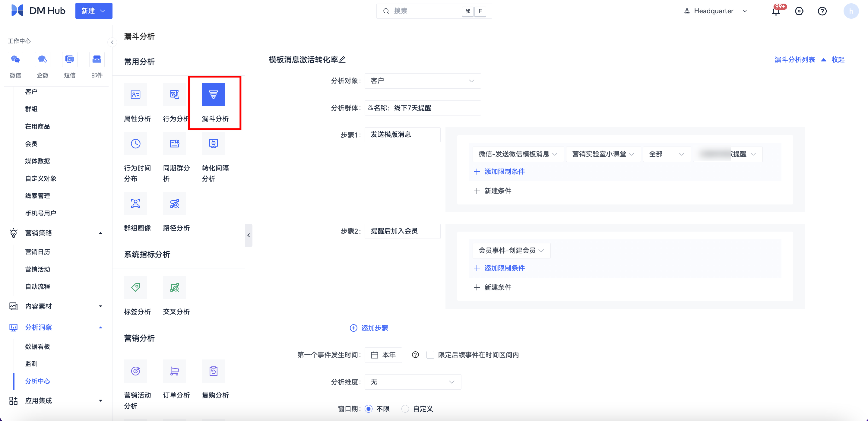Open the 新建 dropdown button
The width and height of the screenshot is (868, 421).
point(94,11)
